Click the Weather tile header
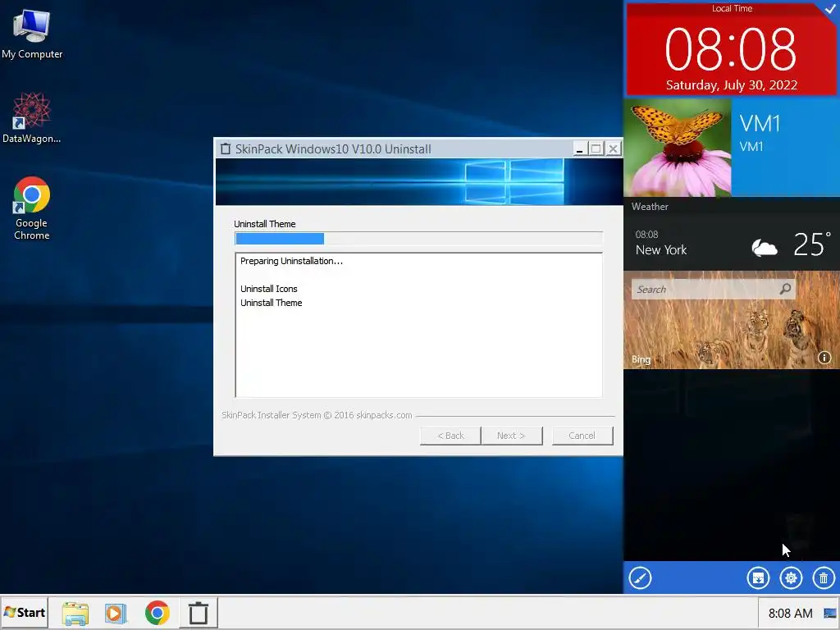This screenshot has height=630, width=840. tap(650, 207)
